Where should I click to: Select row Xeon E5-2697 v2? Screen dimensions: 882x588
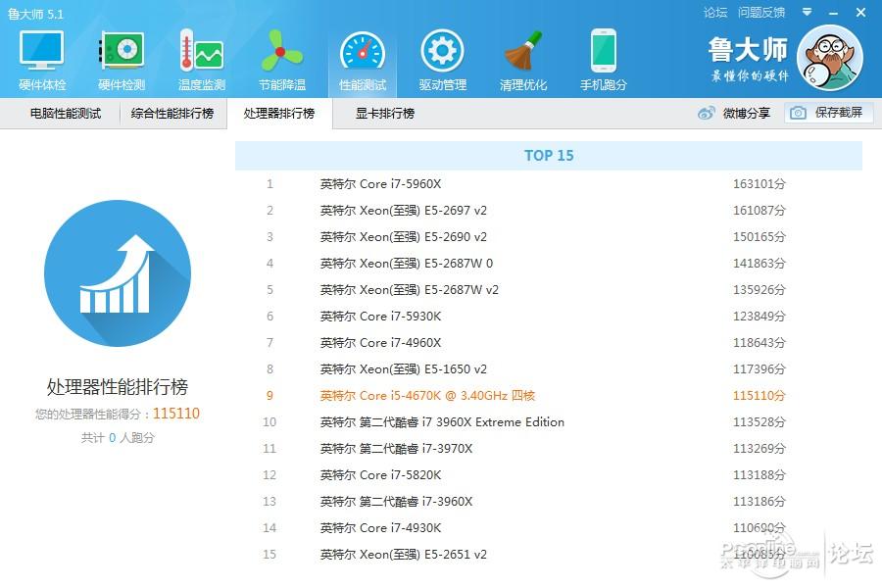pyautogui.click(x=549, y=211)
